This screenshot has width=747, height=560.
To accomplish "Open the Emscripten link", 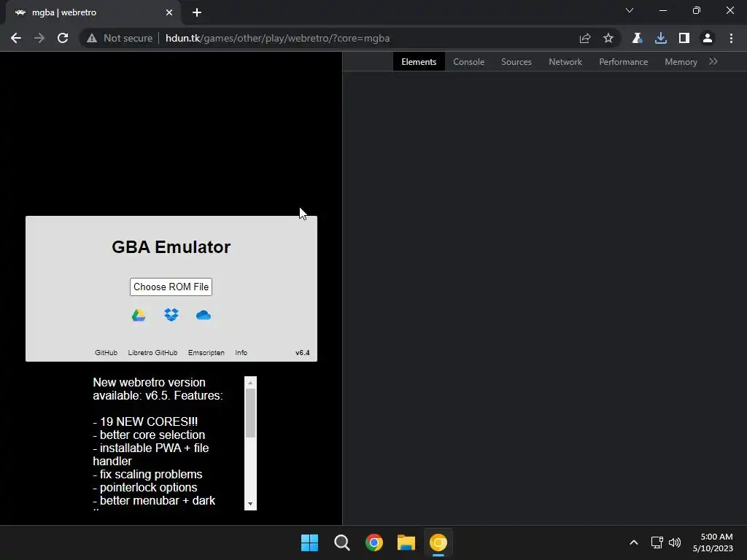I will pos(206,353).
